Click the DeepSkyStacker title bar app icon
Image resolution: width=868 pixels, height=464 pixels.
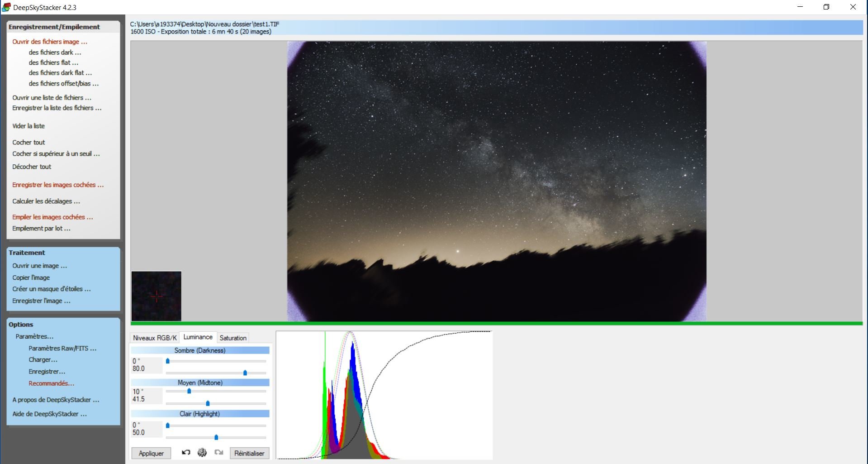[6, 7]
